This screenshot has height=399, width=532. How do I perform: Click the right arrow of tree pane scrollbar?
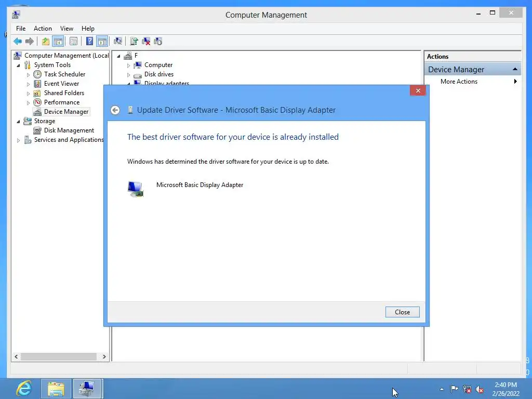click(104, 356)
